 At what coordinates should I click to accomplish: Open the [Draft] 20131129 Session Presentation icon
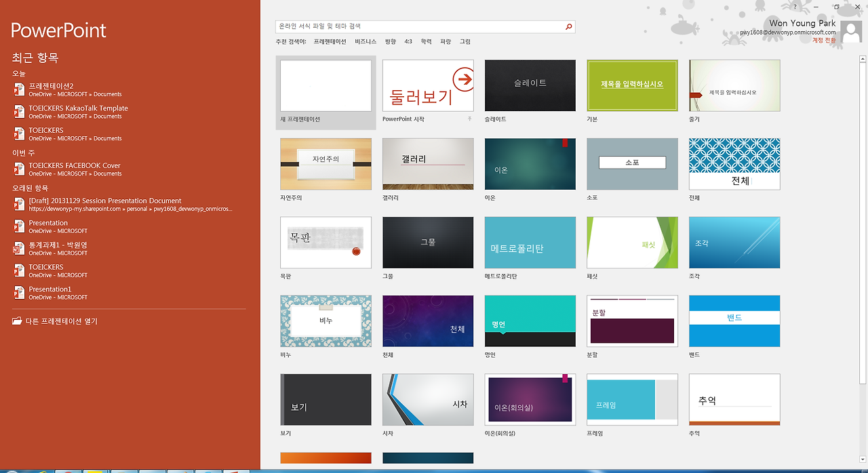coord(18,205)
